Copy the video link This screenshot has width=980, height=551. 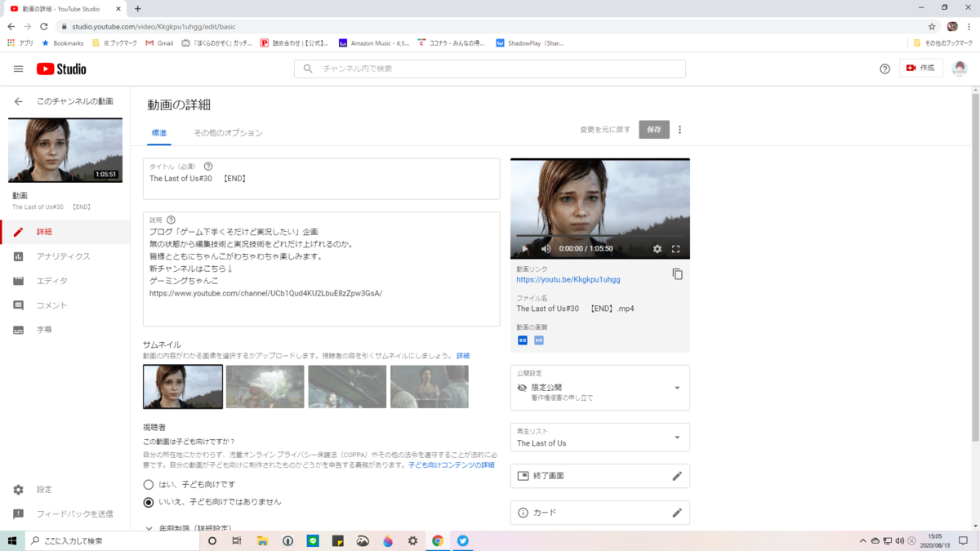(x=677, y=274)
